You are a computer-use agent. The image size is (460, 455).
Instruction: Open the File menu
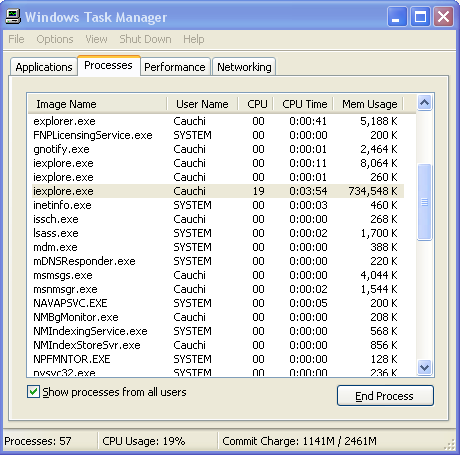tap(16, 39)
